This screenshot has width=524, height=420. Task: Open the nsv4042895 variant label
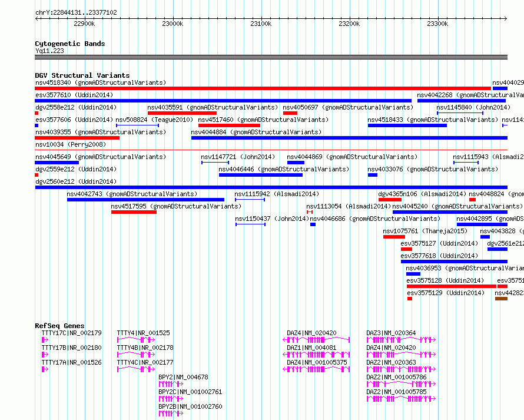click(x=490, y=219)
